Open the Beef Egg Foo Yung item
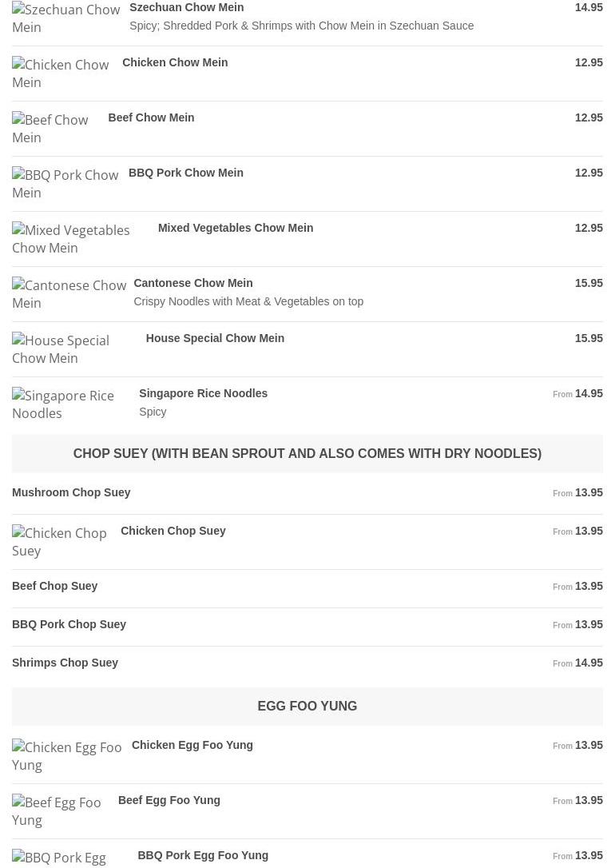Viewport: 615px width, 868px height. pyautogui.click(x=169, y=800)
